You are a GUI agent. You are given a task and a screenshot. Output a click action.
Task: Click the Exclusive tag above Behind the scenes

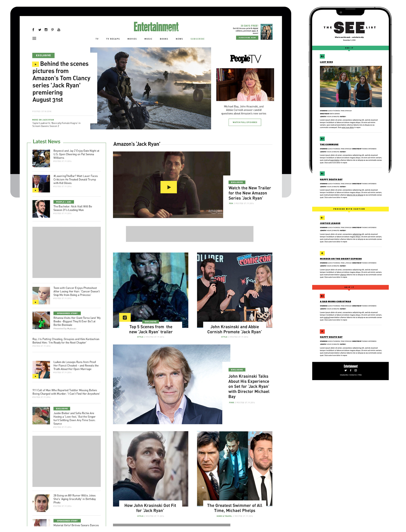tap(43, 55)
